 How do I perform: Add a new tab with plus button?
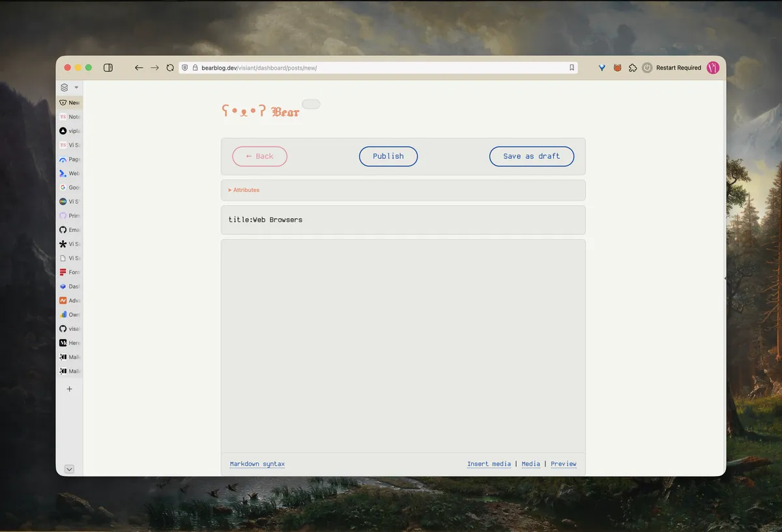(x=70, y=389)
